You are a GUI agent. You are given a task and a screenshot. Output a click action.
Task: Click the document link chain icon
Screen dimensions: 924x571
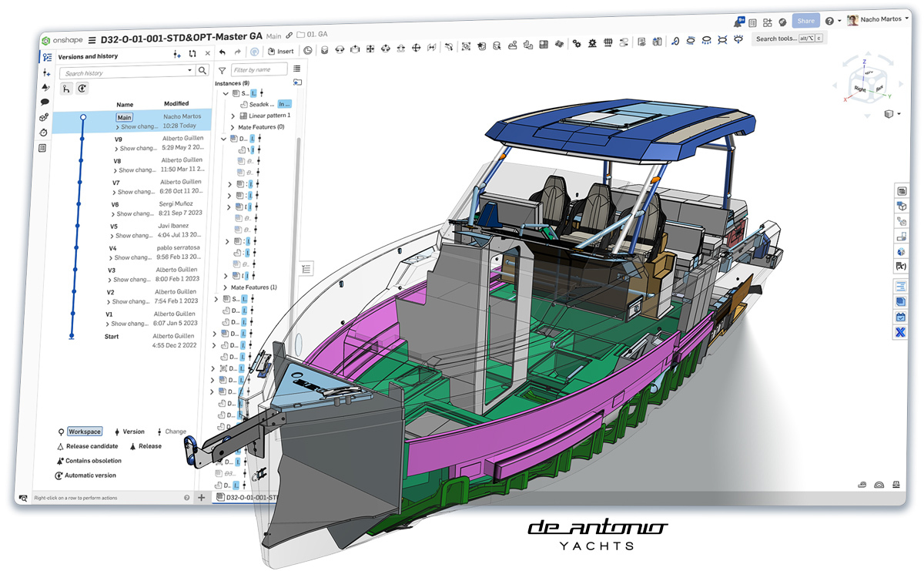pos(289,35)
